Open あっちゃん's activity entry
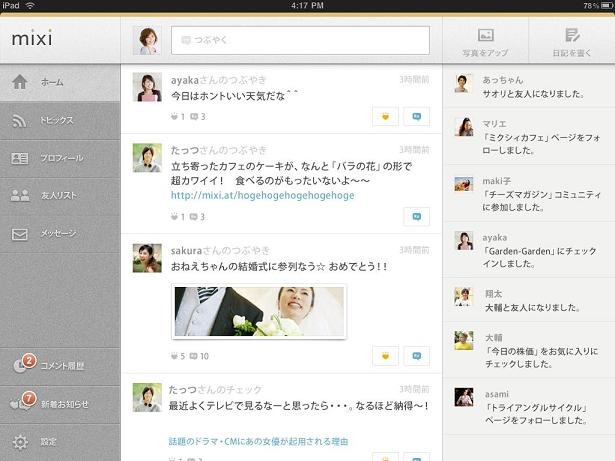 [x=529, y=87]
